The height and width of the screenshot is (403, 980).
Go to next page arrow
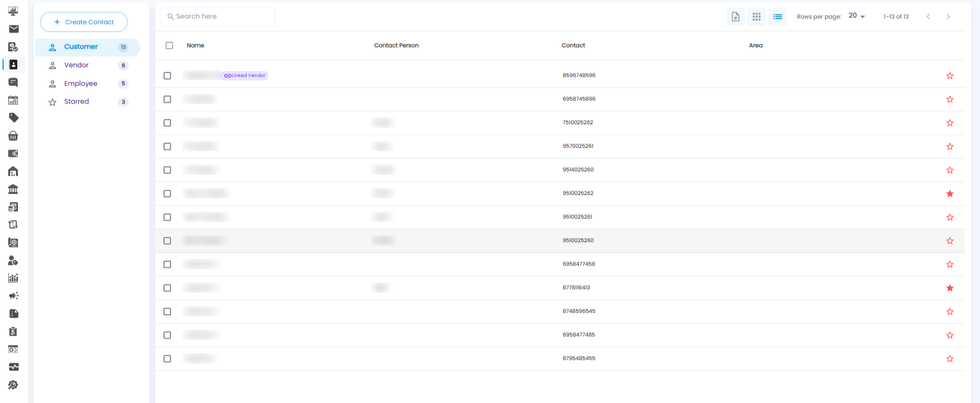tap(948, 17)
